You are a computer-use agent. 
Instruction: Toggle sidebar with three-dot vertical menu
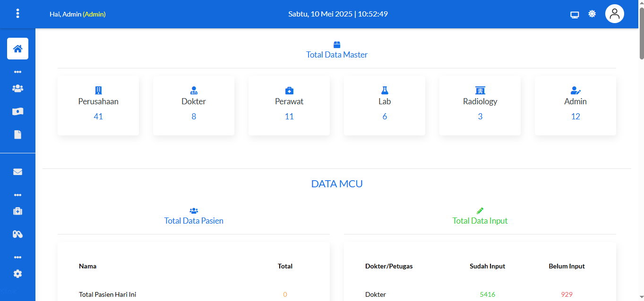click(17, 14)
